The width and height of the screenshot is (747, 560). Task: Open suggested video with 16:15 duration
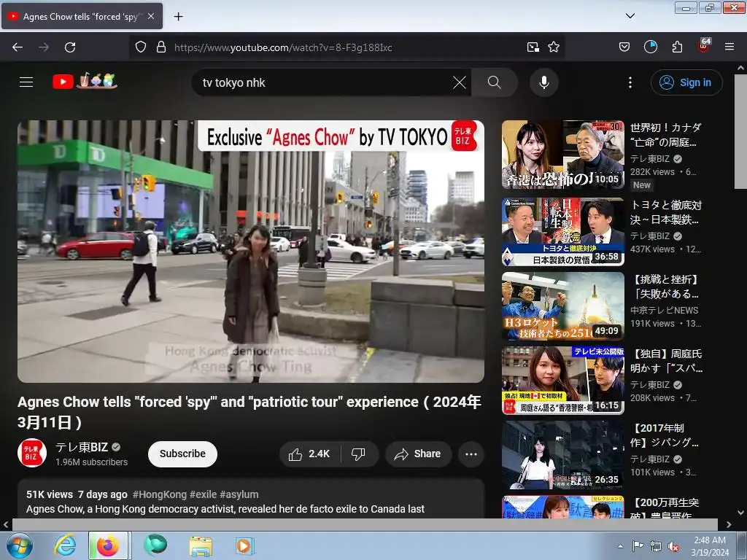[562, 381]
